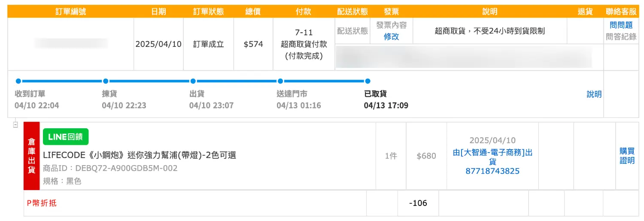Open the 由[大智通-電子商務]出貨 shipper link
644x221 pixels.
click(x=492, y=157)
